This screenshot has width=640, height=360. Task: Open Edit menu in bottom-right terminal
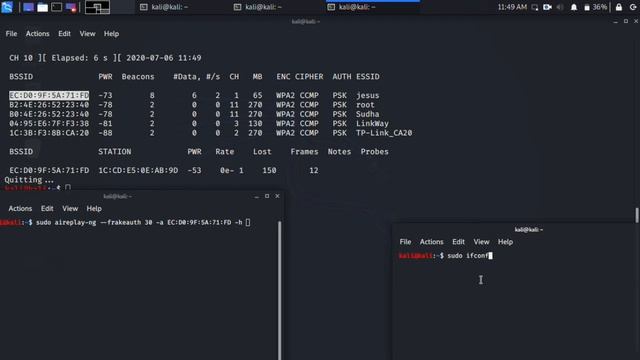[458, 242]
